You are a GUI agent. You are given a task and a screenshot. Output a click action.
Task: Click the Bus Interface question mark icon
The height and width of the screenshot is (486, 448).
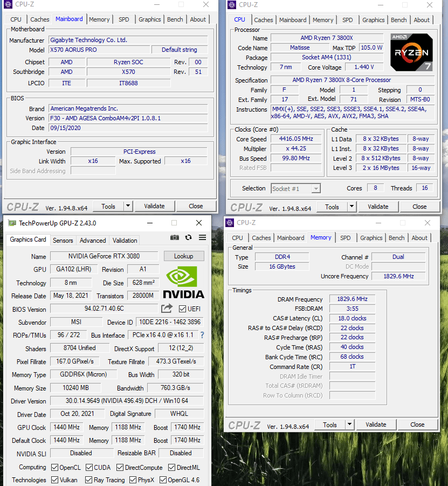pos(202,335)
